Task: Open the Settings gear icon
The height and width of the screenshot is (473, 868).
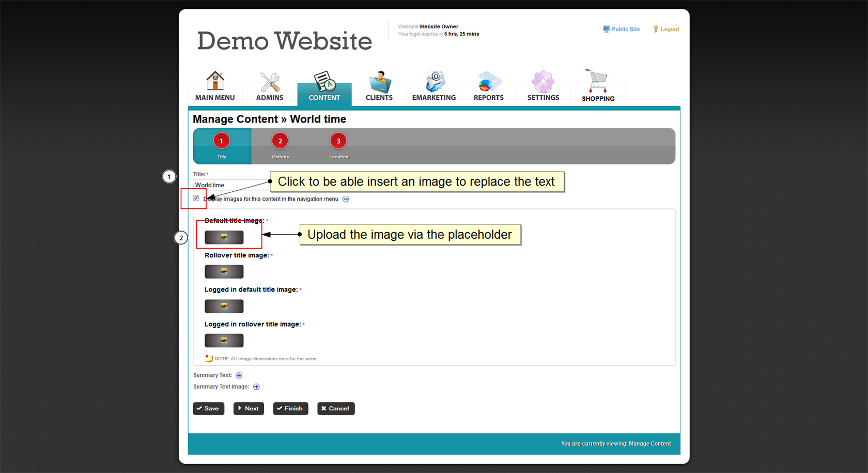Action: click(x=543, y=82)
